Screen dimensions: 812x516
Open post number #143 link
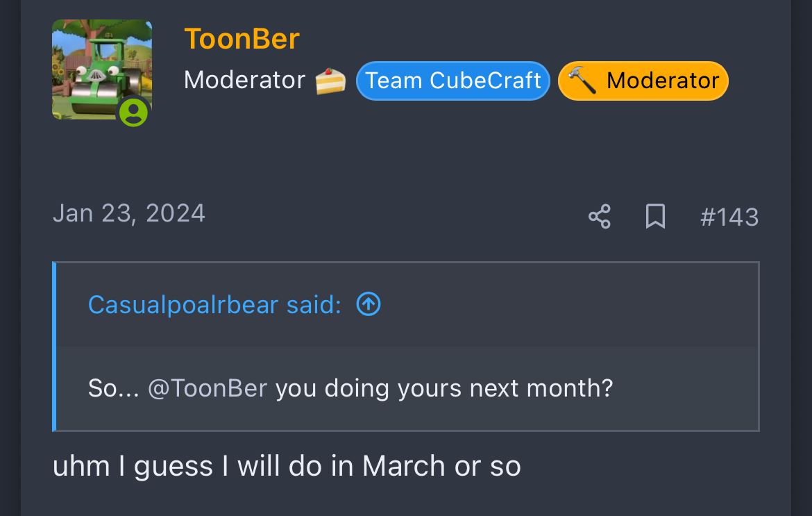coord(729,217)
